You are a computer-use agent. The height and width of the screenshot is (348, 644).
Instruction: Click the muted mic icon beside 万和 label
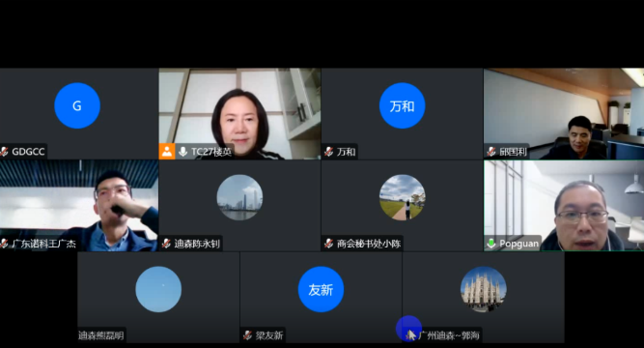point(328,152)
